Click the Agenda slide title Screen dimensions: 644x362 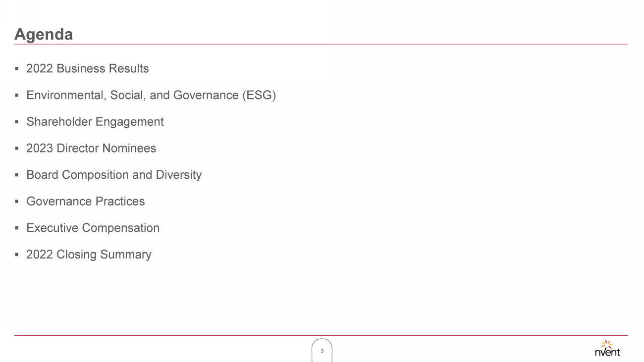click(x=44, y=34)
